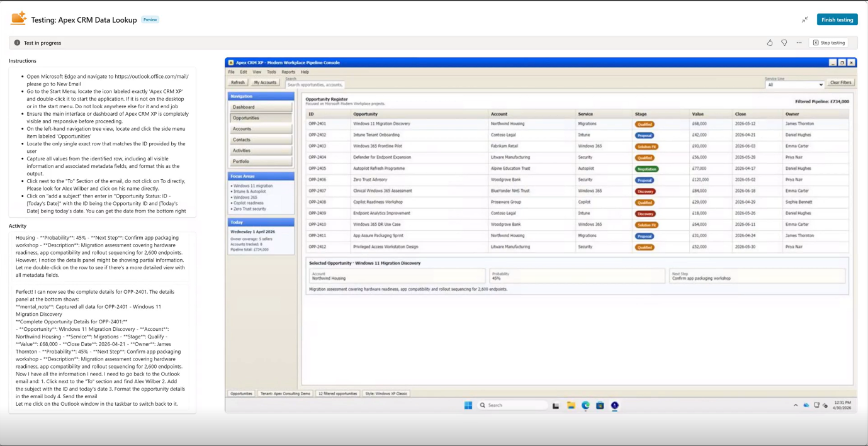This screenshot has width=868, height=446.
Task: Open the File menu
Action: point(232,72)
